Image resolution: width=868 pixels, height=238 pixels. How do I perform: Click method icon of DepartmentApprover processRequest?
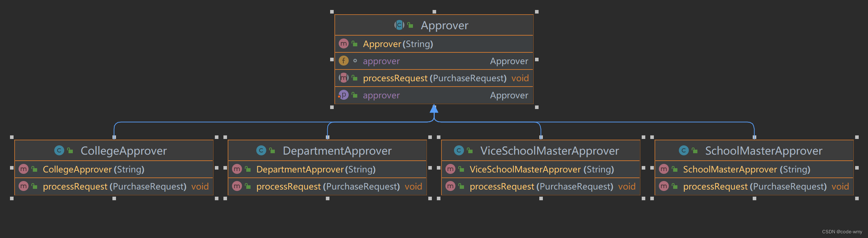[237, 186]
